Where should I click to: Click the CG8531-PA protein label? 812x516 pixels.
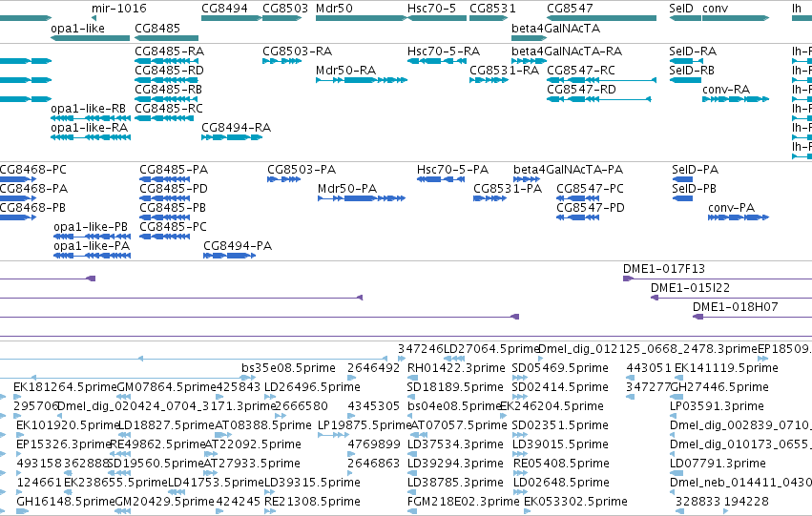(508, 189)
